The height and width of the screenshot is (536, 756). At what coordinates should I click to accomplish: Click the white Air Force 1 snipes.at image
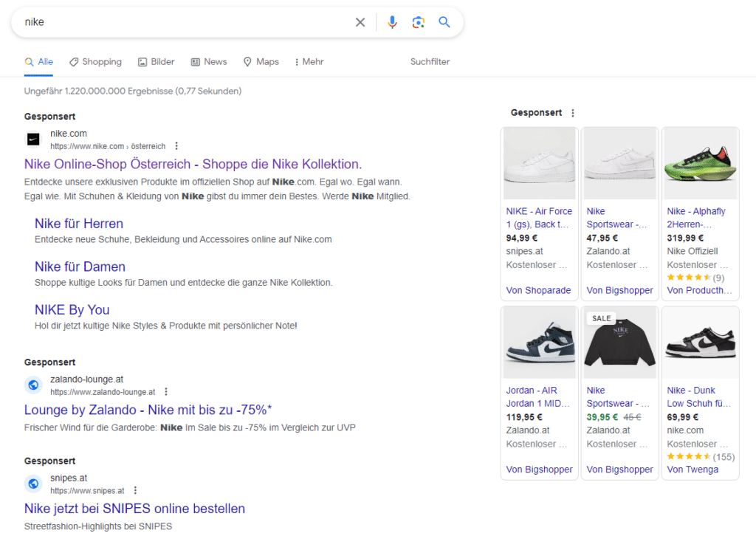click(540, 163)
